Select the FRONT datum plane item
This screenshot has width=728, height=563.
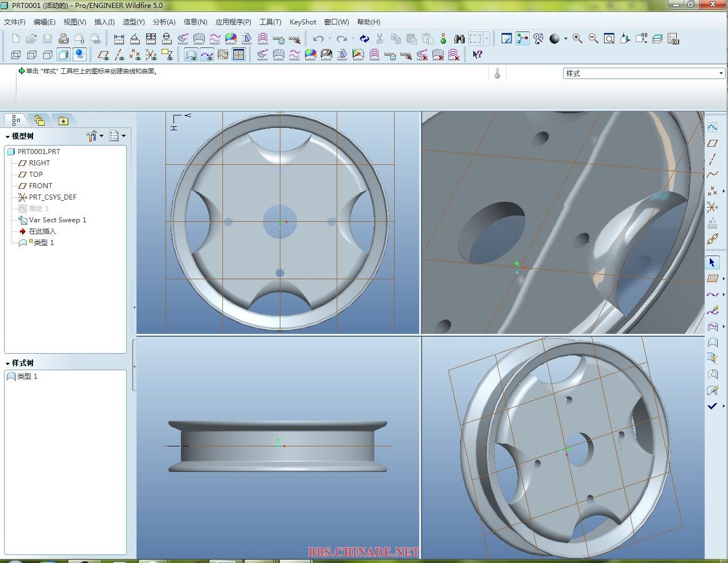40,186
